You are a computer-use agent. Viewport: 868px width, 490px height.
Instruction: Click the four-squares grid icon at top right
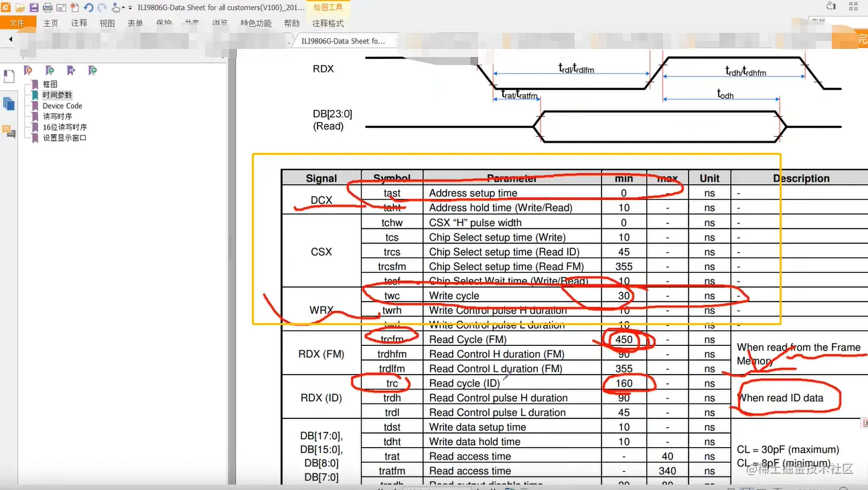coord(853,7)
